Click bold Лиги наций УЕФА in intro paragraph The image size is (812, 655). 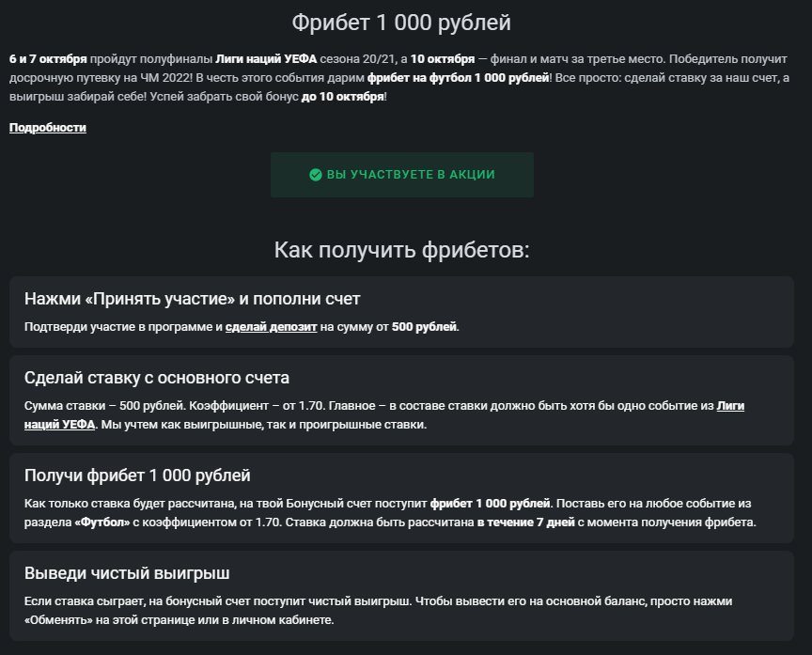pos(266,59)
